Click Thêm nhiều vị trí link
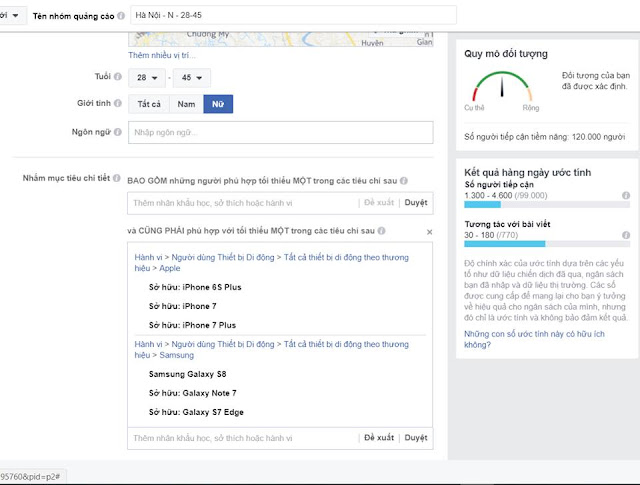The image size is (640, 485). point(162,55)
